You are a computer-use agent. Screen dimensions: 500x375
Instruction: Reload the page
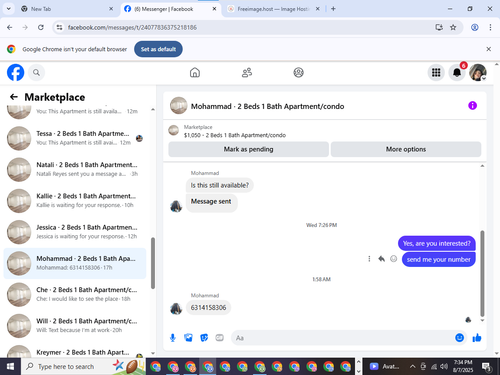(x=41, y=27)
